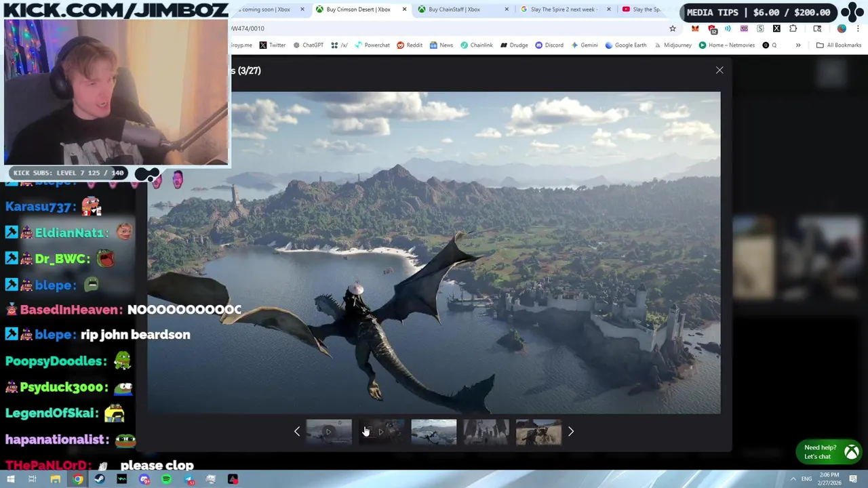Open the first video thumbnail in the gallery strip
868x488 pixels.
pyautogui.click(x=329, y=432)
